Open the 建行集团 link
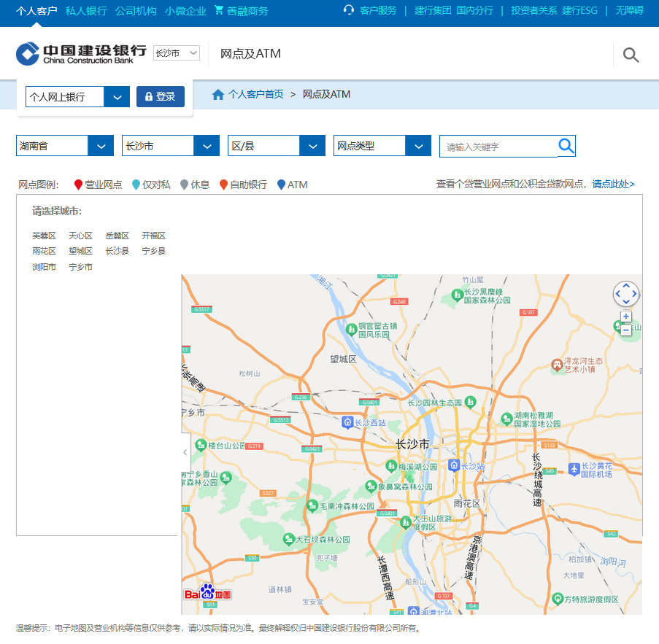The width and height of the screenshot is (659, 644). [x=433, y=10]
